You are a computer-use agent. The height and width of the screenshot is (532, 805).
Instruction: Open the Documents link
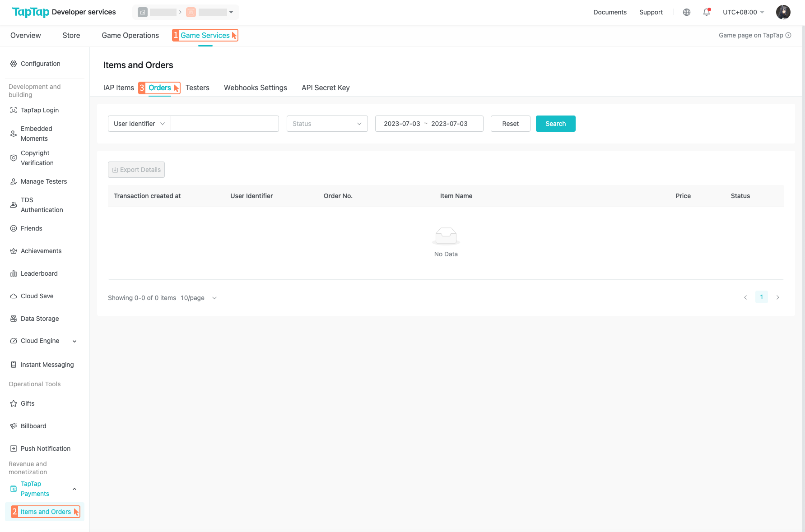(x=610, y=12)
